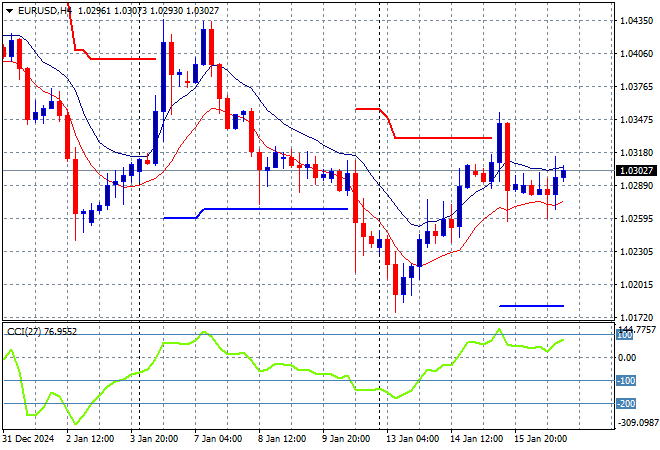This screenshot has height=450, width=660.
Task: Click the 1.01720 price scale label
Action: [x=636, y=317]
